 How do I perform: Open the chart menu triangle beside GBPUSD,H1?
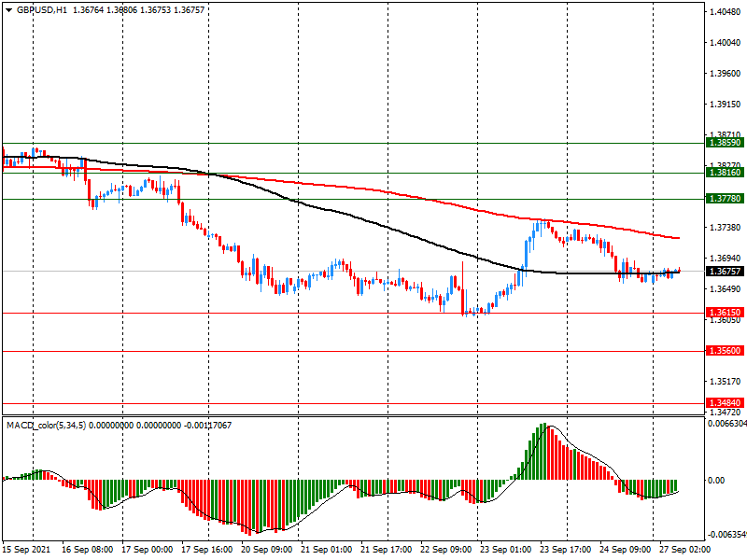[x=8, y=10]
